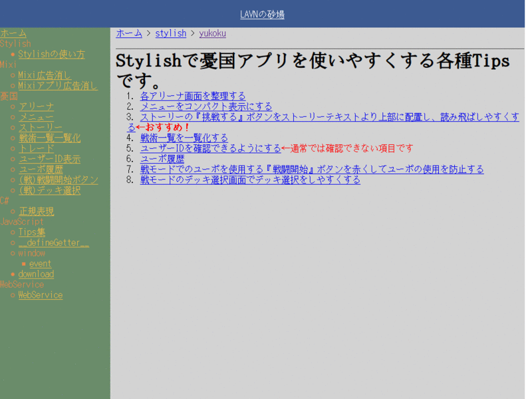Open ユーポ履歴 in the sidebar

pyautogui.click(x=41, y=170)
